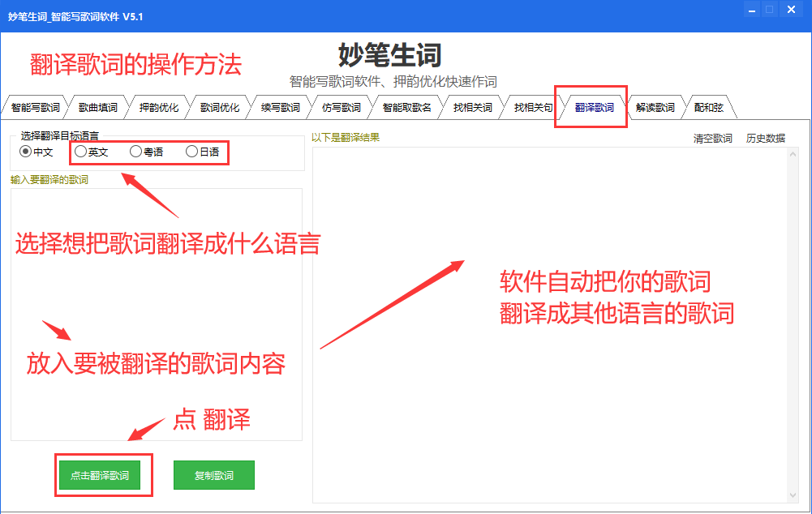Pick 粤语 as translation language
The image size is (812, 514).
(147, 152)
